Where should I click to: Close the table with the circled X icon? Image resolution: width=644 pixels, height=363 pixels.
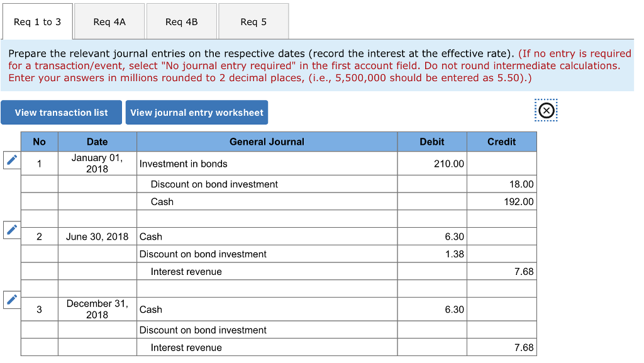[x=547, y=111]
